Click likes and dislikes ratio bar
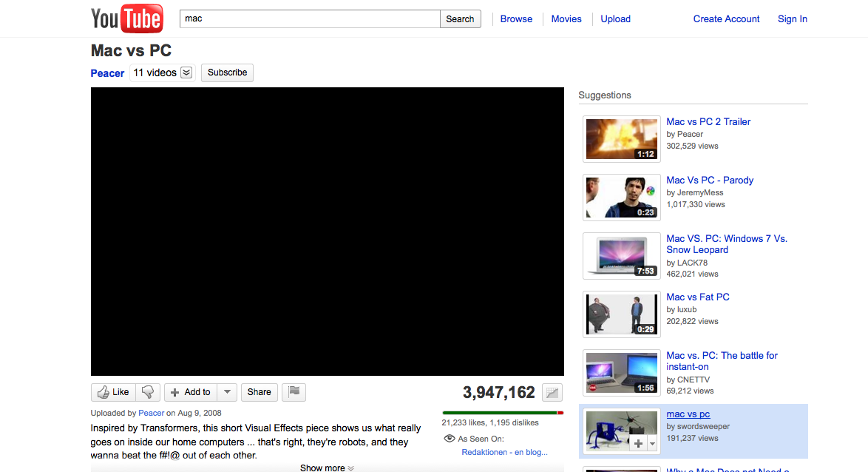Screen dimensions: 868x472 tap(503, 413)
